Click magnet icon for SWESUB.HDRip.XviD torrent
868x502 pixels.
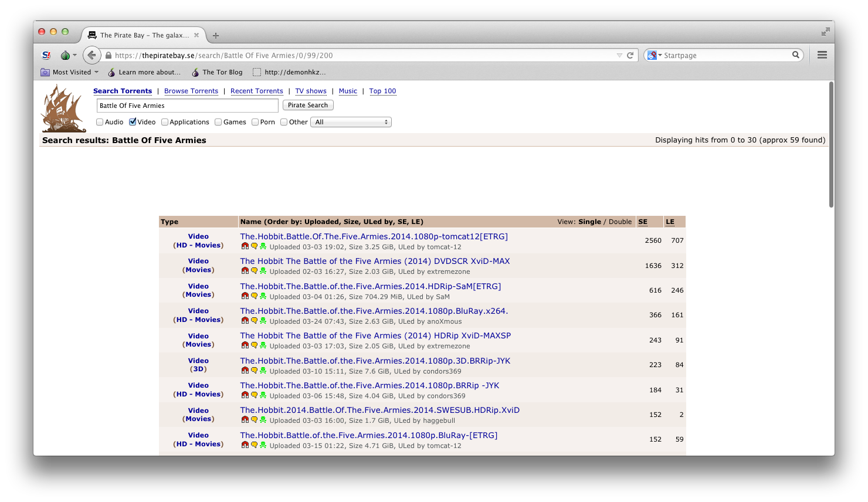click(245, 420)
